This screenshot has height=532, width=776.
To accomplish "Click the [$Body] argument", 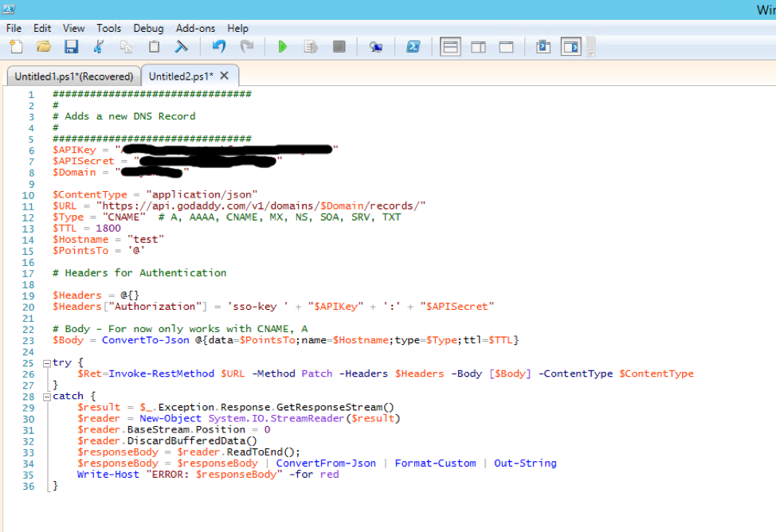I will coord(510,374).
